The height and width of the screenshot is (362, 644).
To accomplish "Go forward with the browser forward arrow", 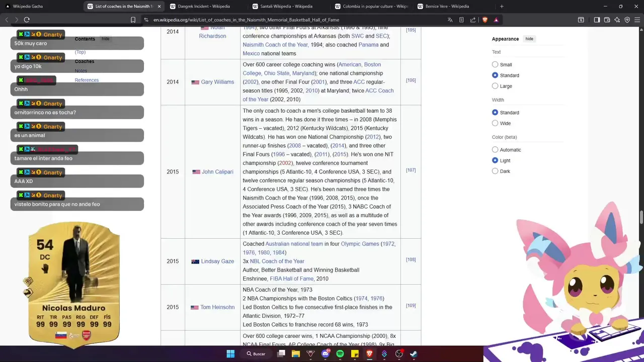I will [x=16, y=20].
